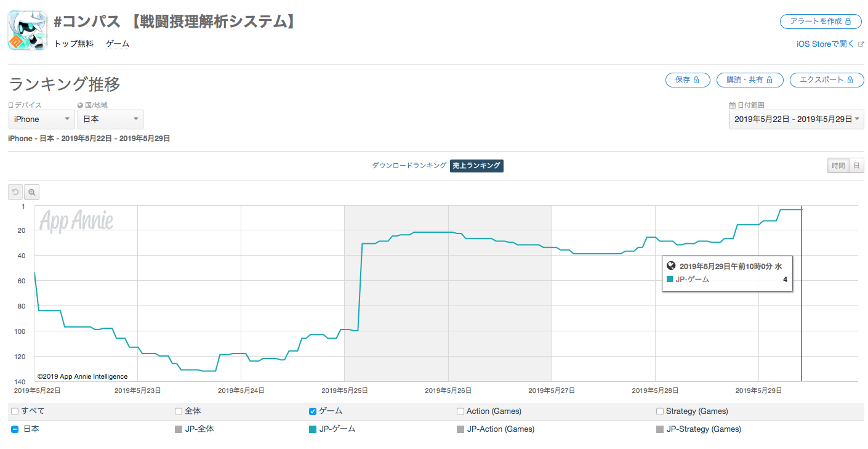Open the date range dropdown
The image size is (868, 449).
tap(796, 119)
